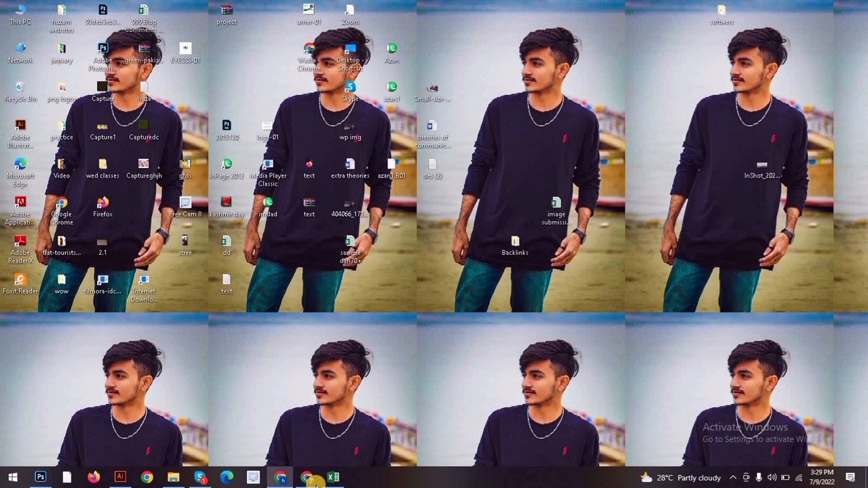Select the Video folder icon

pos(62,169)
